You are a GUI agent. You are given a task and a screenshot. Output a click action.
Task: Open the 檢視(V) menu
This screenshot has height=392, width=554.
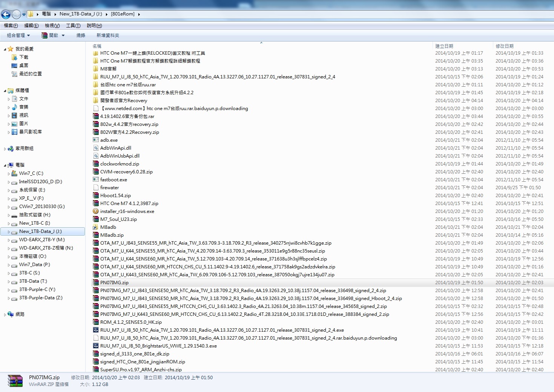52,26
